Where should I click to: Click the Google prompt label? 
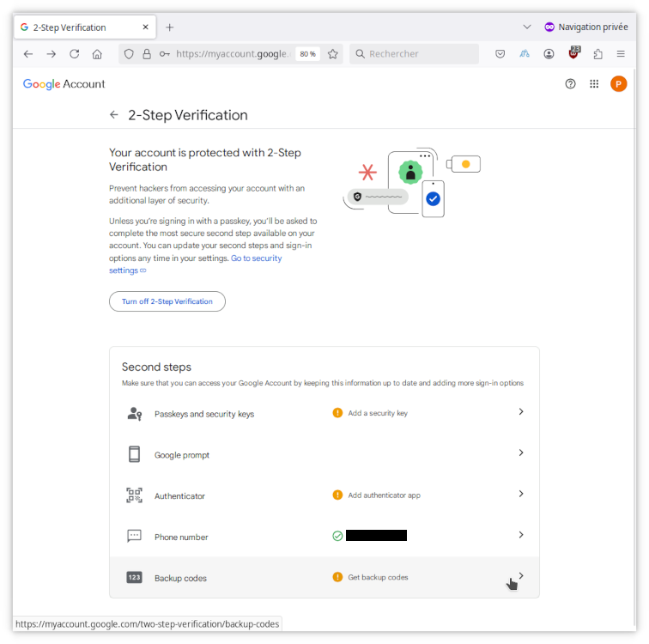[182, 455]
